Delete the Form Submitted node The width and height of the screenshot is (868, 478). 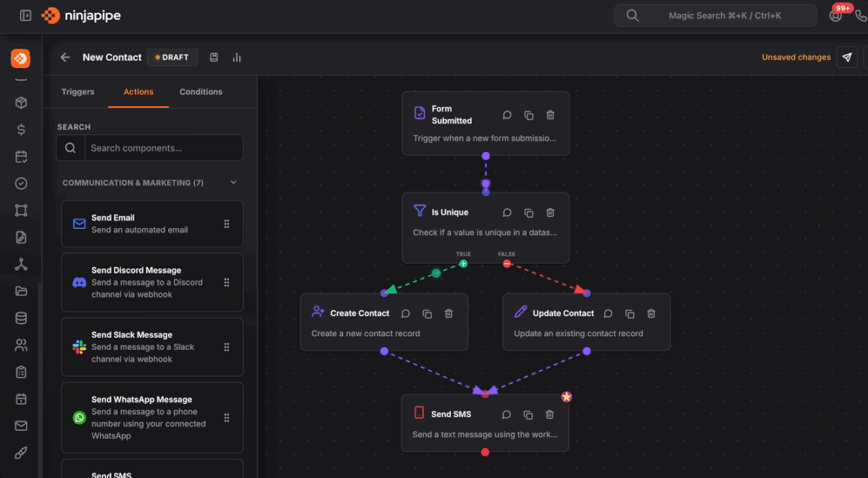(550, 115)
